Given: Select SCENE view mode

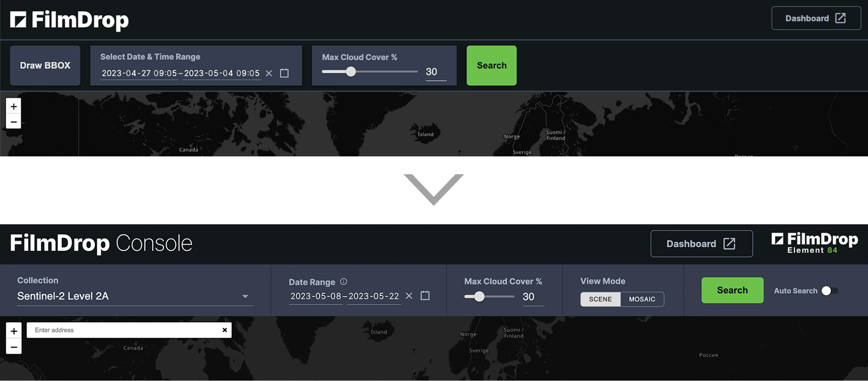Looking at the screenshot, I should [600, 299].
